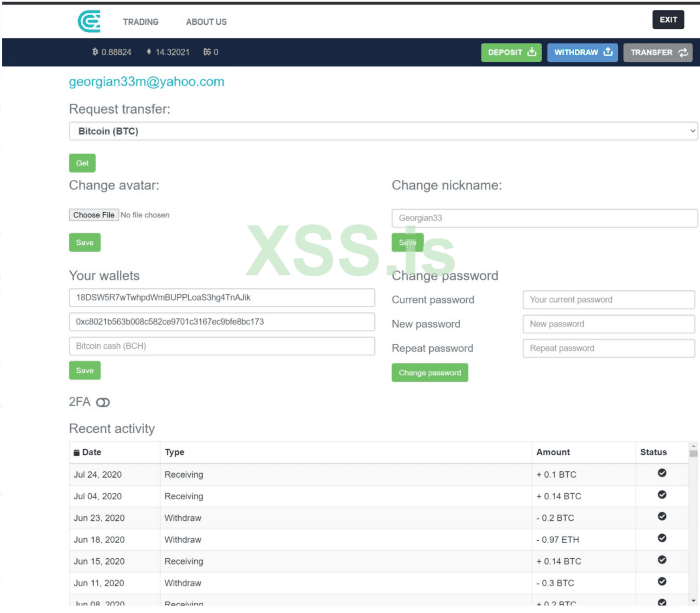Click calendar icon in Date column header
Viewport: 700px width, 613px height.
[x=77, y=452]
